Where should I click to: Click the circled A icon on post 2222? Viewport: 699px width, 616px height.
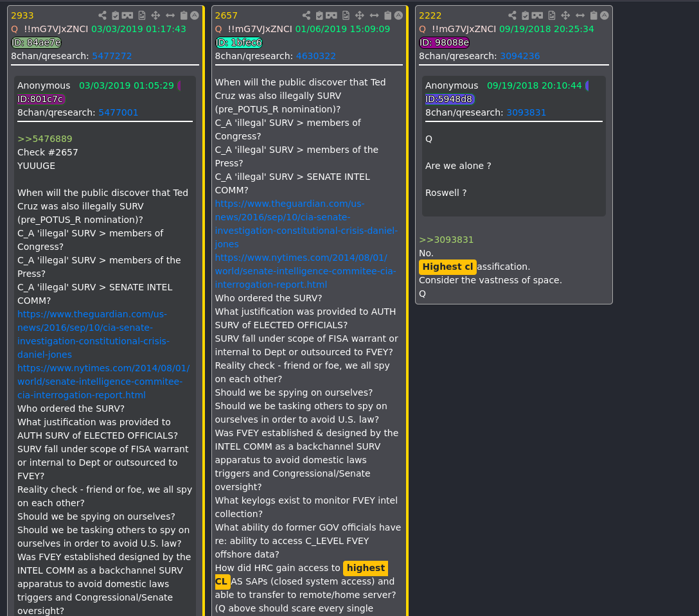click(605, 15)
